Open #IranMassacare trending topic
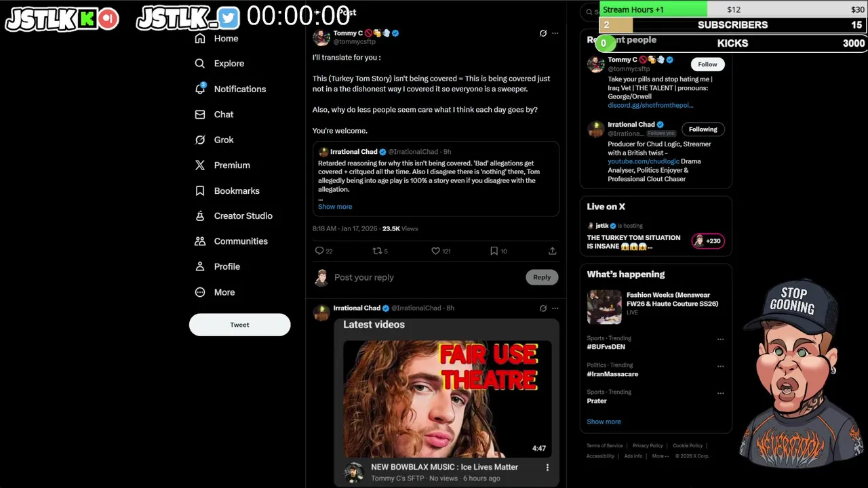 point(612,374)
